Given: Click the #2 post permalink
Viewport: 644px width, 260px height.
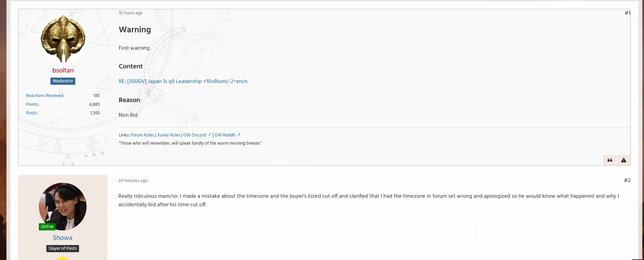Looking at the screenshot, I should 627,180.
